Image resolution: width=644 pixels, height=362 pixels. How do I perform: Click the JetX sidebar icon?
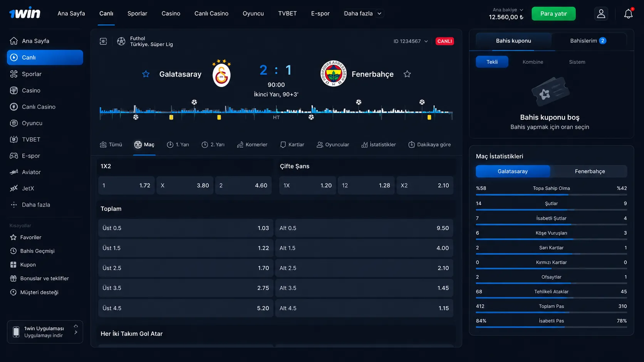pyautogui.click(x=14, y=189)
